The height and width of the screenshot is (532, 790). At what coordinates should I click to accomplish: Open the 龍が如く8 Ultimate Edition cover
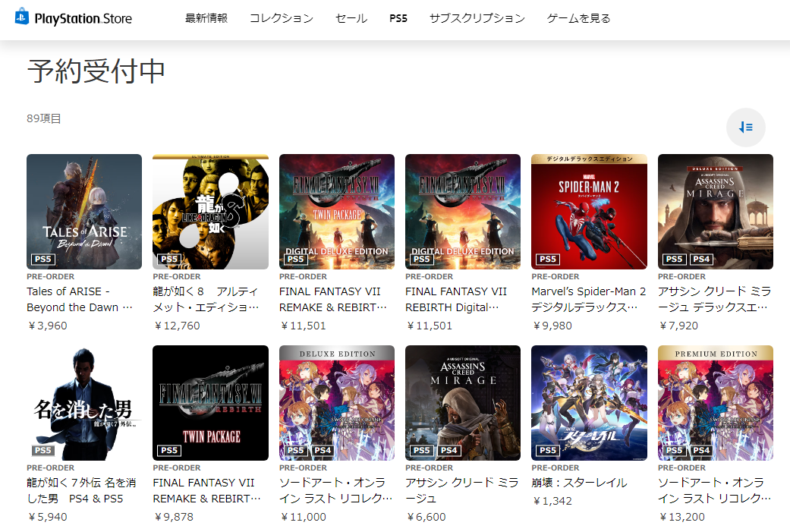[211, 212]
